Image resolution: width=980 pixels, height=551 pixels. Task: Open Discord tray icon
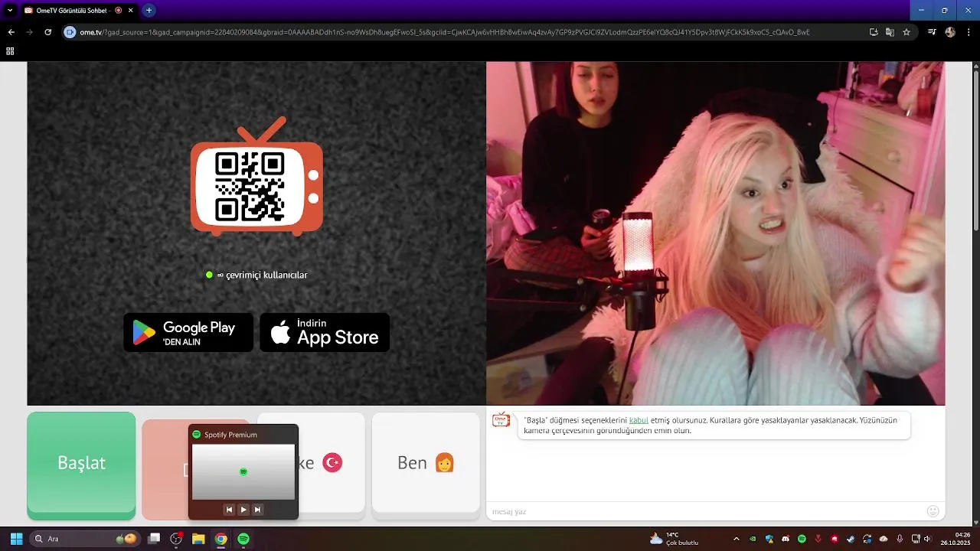coord(786,539)
